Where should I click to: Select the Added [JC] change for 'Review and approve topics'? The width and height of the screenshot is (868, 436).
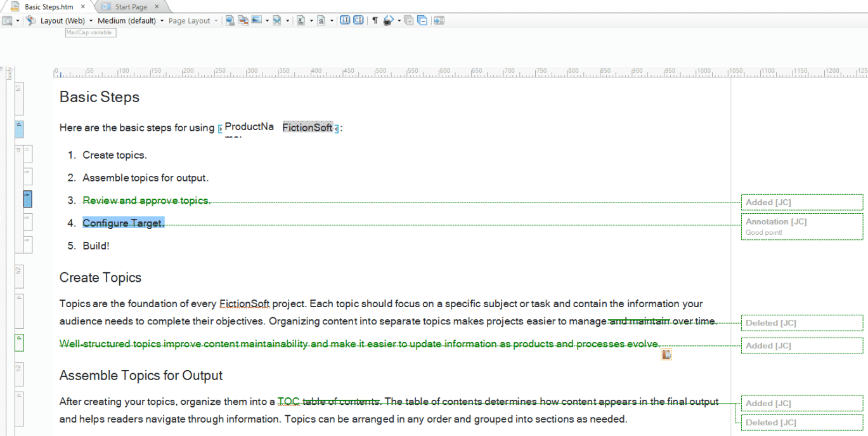tap(802, 202)
